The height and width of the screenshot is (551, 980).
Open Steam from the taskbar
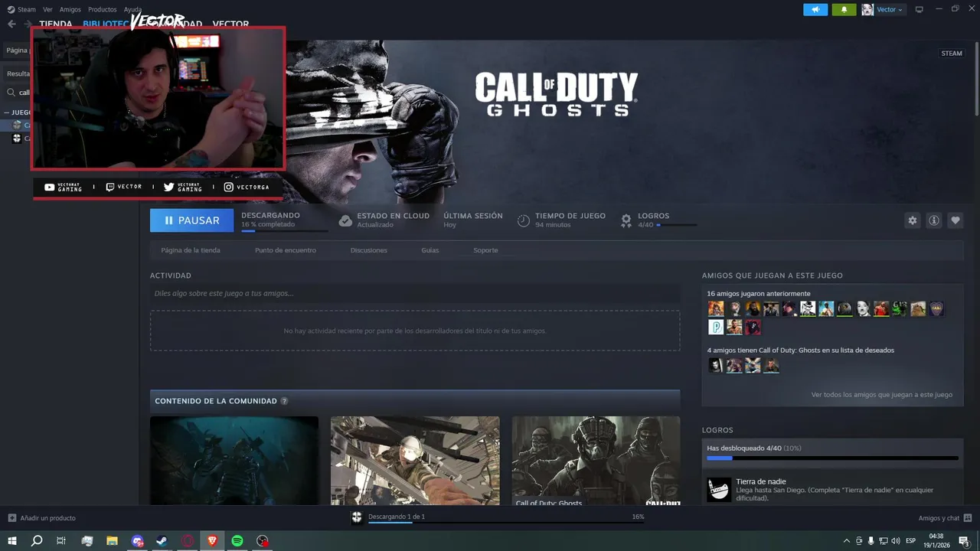click(x=162, y=541)
